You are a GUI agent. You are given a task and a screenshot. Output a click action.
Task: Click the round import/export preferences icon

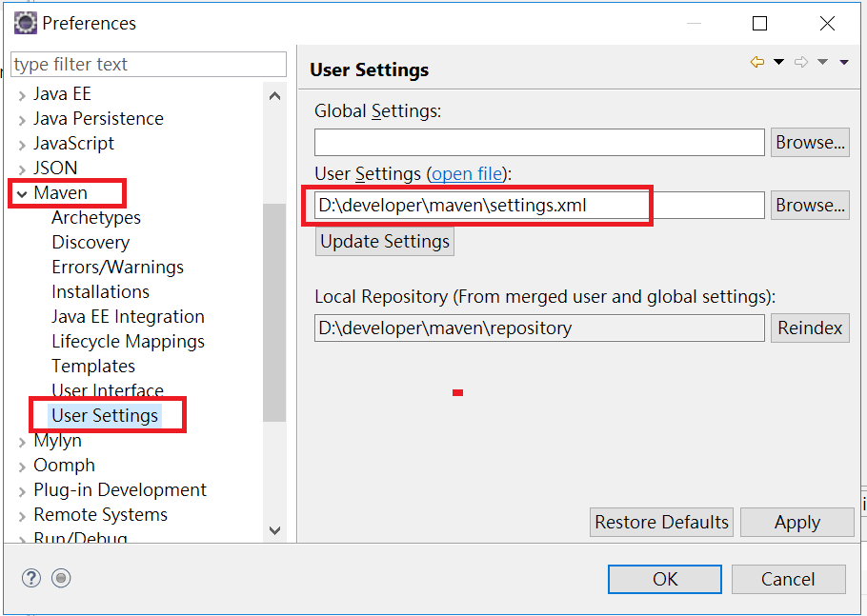pyautogui.click(x=61, y=579)
